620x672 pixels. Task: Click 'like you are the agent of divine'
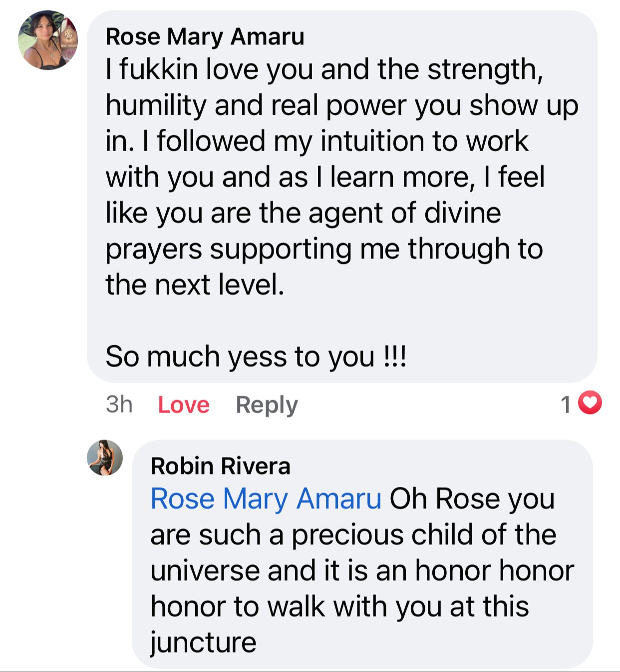point(303,213)
